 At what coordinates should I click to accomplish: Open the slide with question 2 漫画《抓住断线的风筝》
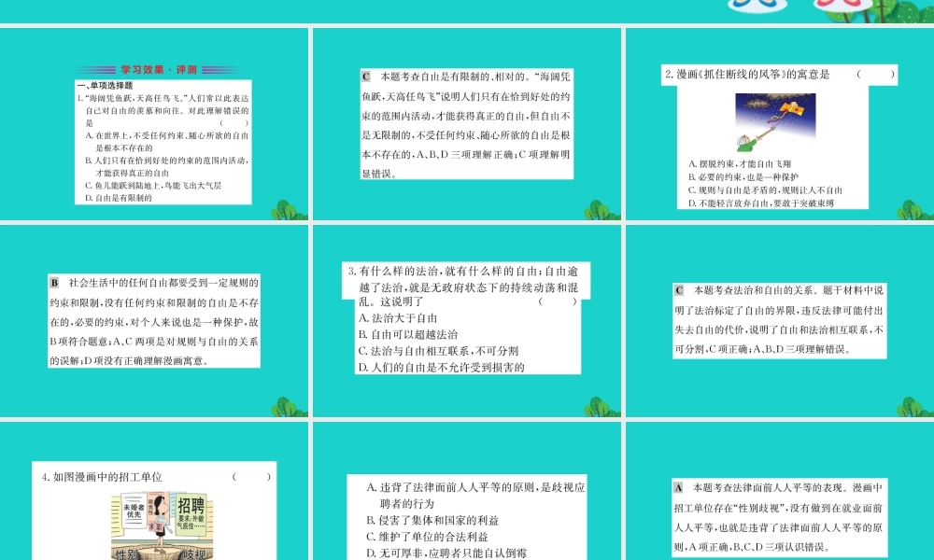(780, 124)
